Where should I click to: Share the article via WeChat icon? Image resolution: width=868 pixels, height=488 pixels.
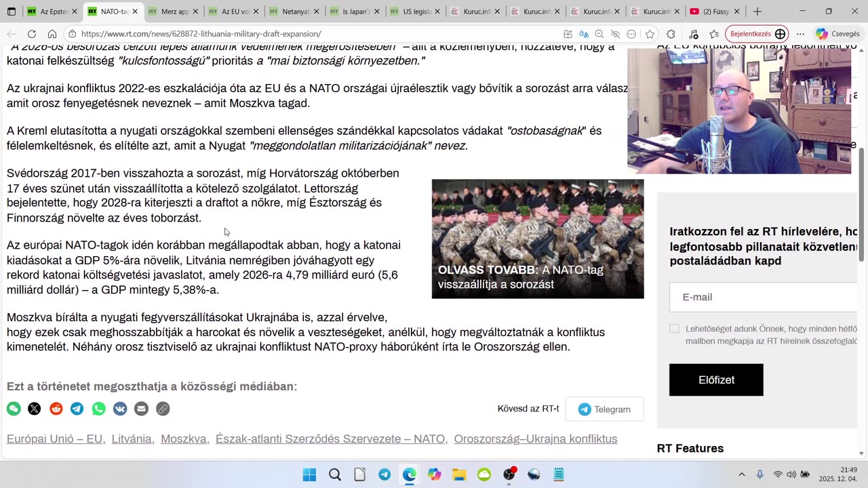pyautogui.click(x=14, y=409)
